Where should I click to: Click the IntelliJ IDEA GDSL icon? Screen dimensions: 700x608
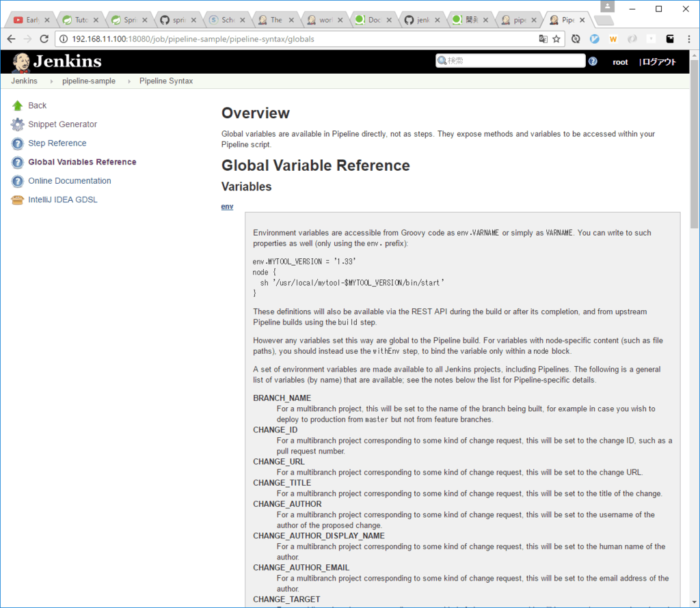[17, 200]
